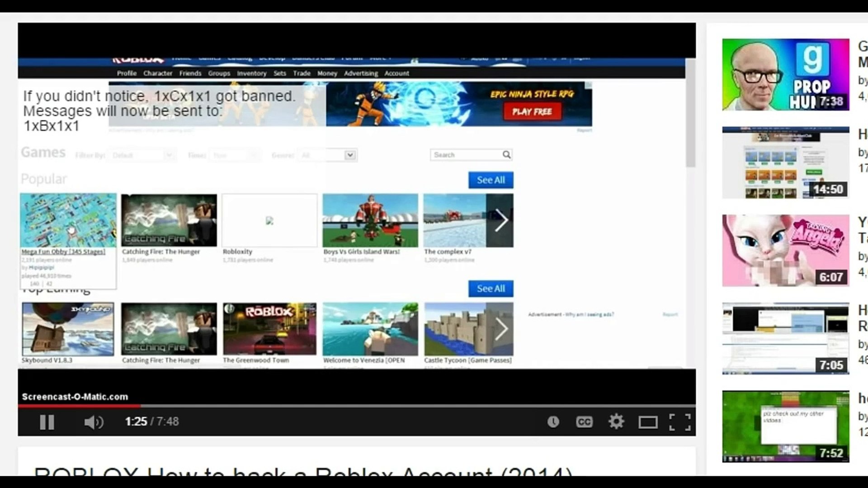Enter fullscreen mode
Screen dimensions: 868x488
679,422
